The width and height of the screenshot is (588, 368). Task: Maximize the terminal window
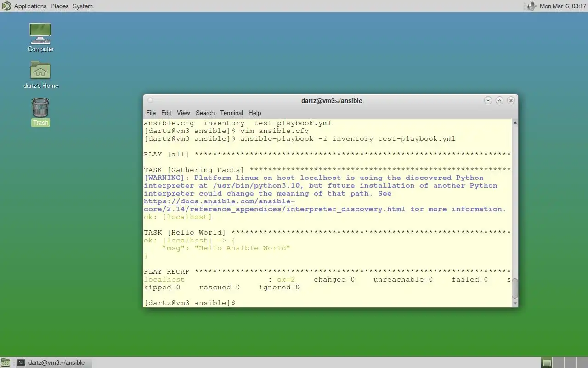click(499, 100)
